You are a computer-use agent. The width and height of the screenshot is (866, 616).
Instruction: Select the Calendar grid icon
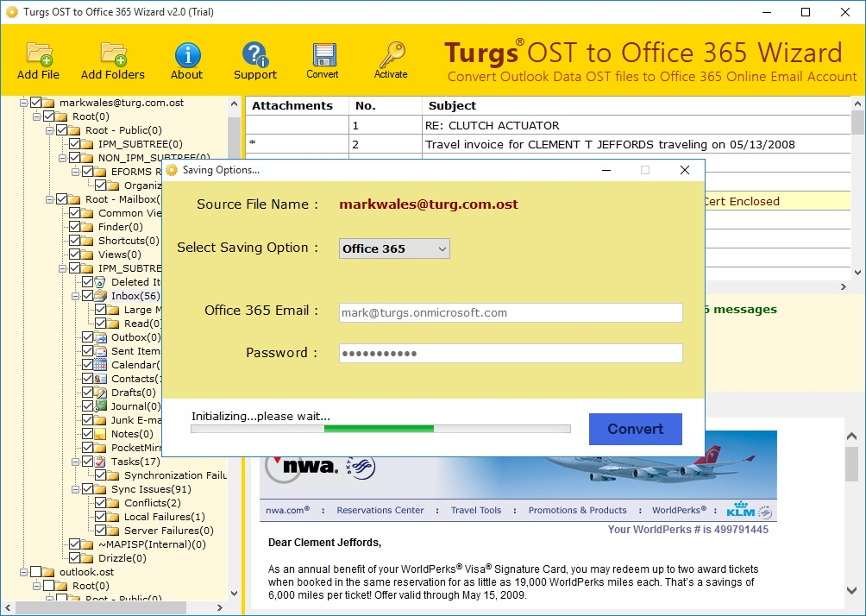point(101,365)
